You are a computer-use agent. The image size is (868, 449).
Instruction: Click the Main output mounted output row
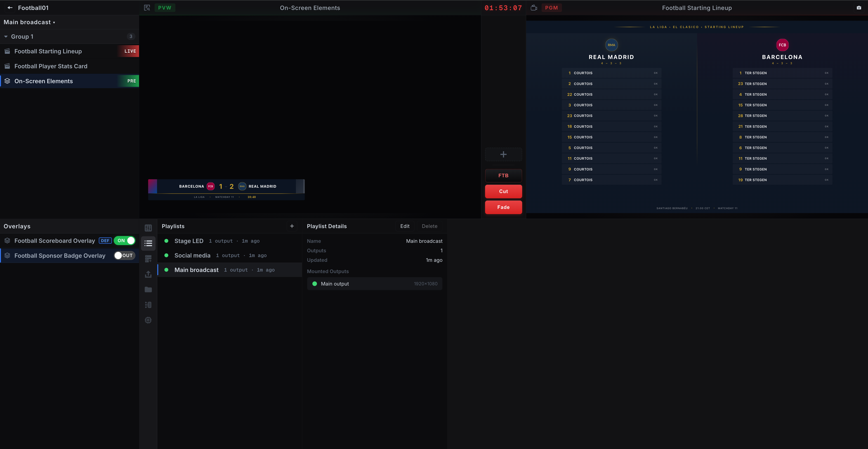click(x=375, y=284)
